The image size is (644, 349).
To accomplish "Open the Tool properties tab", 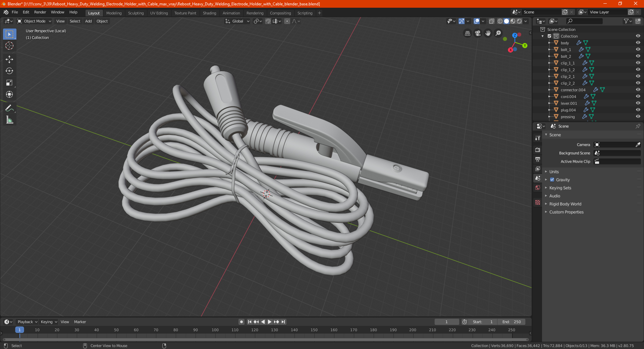I will pyautogui.click(x=538, y=138).
